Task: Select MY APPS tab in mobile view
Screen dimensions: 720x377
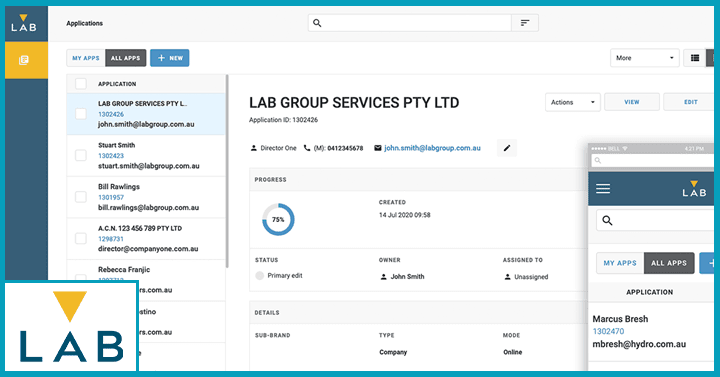Action: (620, 263)
